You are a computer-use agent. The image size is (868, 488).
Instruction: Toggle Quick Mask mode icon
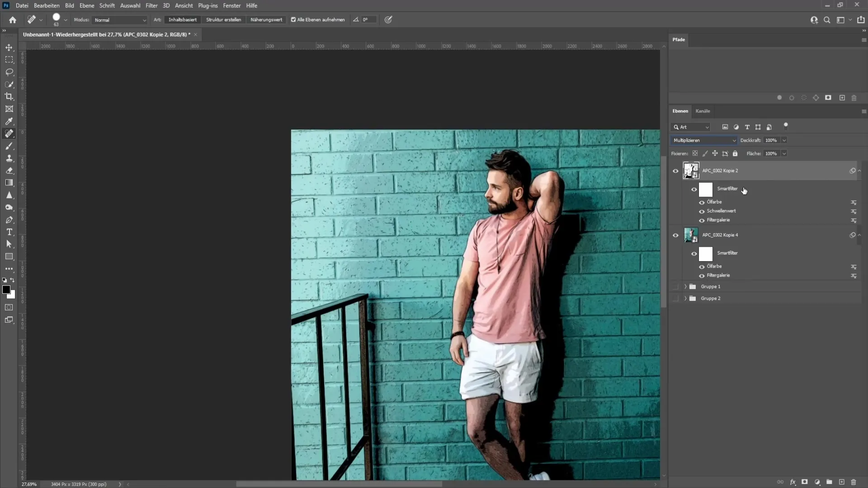[9, 307]
